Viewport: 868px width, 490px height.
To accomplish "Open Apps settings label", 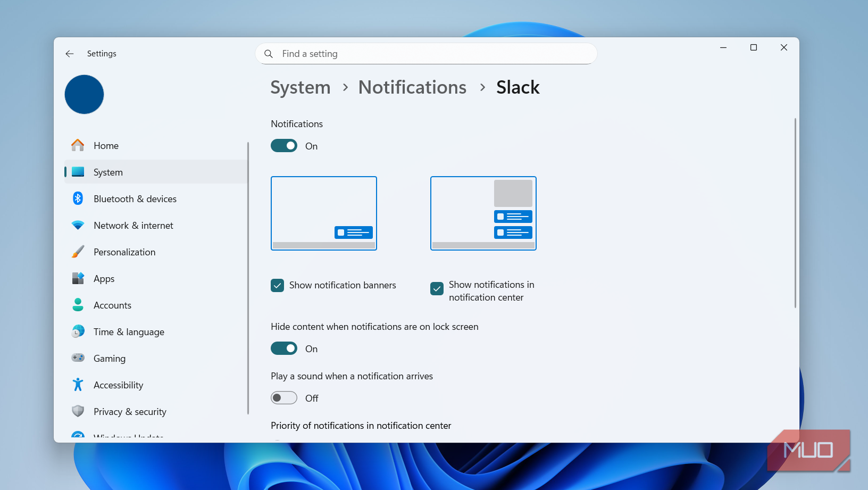I will click(x=104, y=279).
